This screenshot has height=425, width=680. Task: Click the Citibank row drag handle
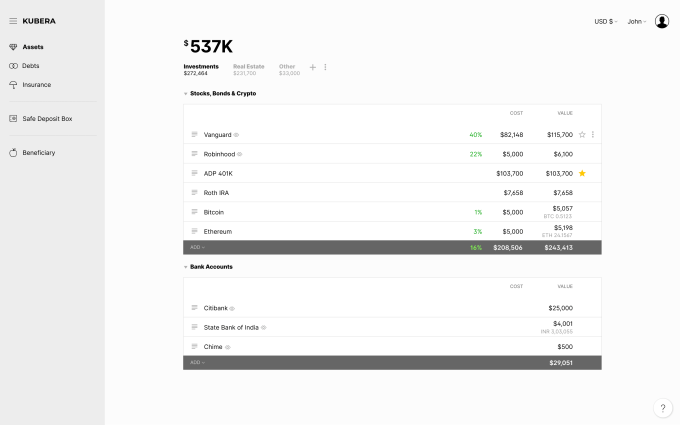(194, 307)
